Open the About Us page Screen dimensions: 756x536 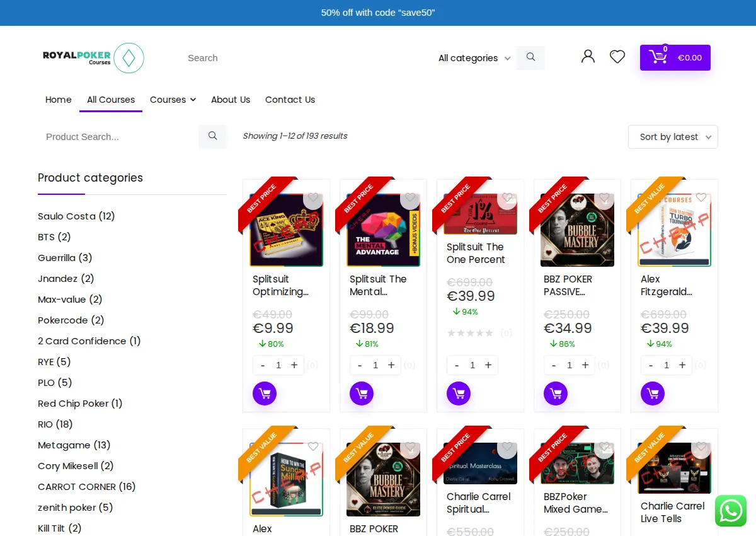231,100
